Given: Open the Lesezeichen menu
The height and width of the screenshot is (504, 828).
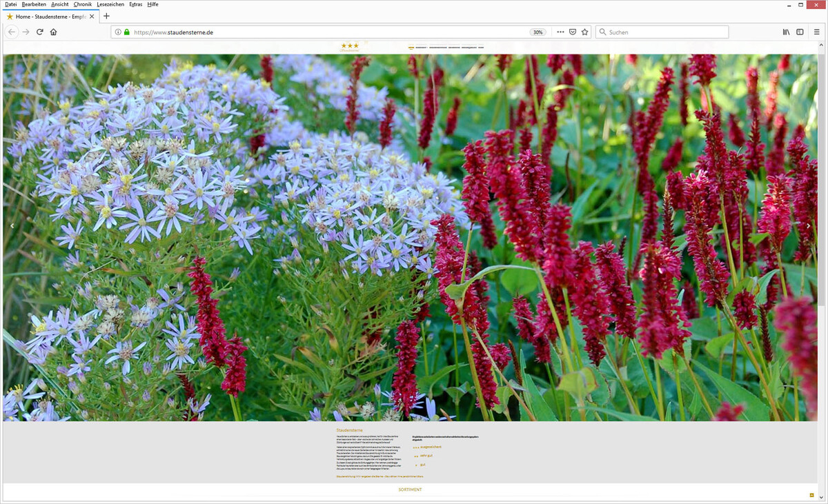Looking at the screenshot, I should point(110,4).
